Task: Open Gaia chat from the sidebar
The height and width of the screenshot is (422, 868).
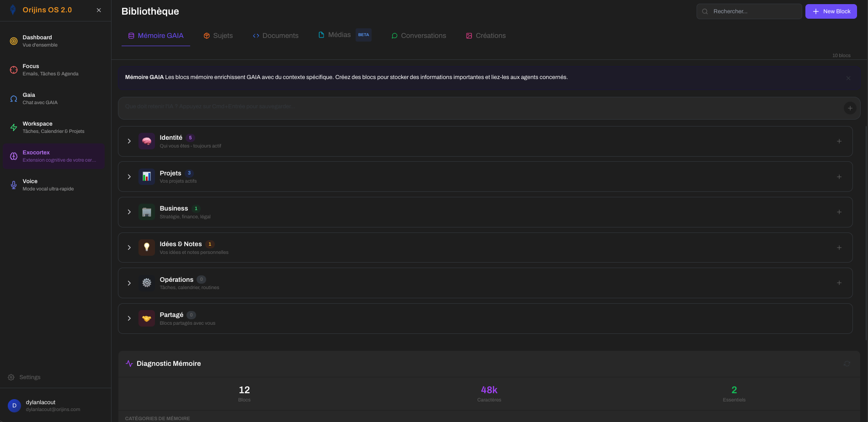Action: tap(13, 98)
